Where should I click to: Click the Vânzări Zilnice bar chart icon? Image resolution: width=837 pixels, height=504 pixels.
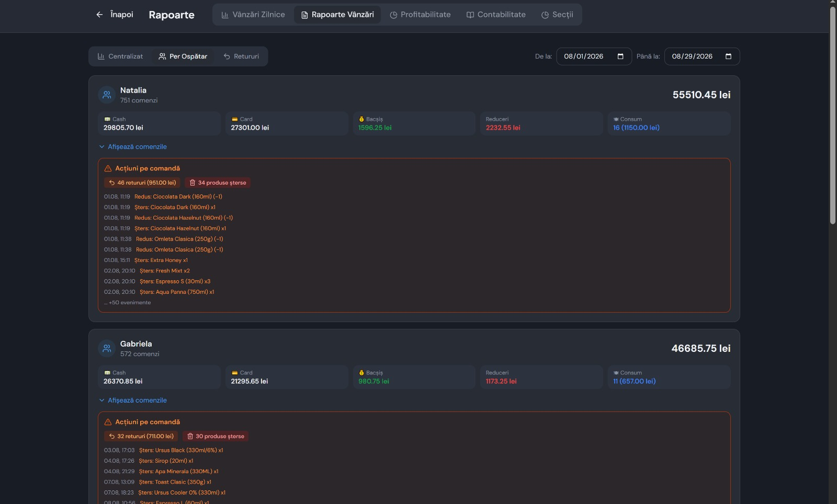225,15
